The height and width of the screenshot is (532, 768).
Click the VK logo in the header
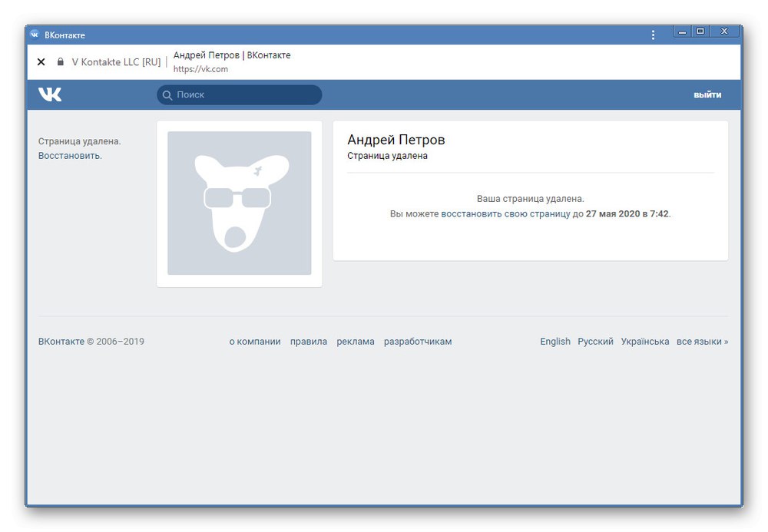click(x=50, y=94)
